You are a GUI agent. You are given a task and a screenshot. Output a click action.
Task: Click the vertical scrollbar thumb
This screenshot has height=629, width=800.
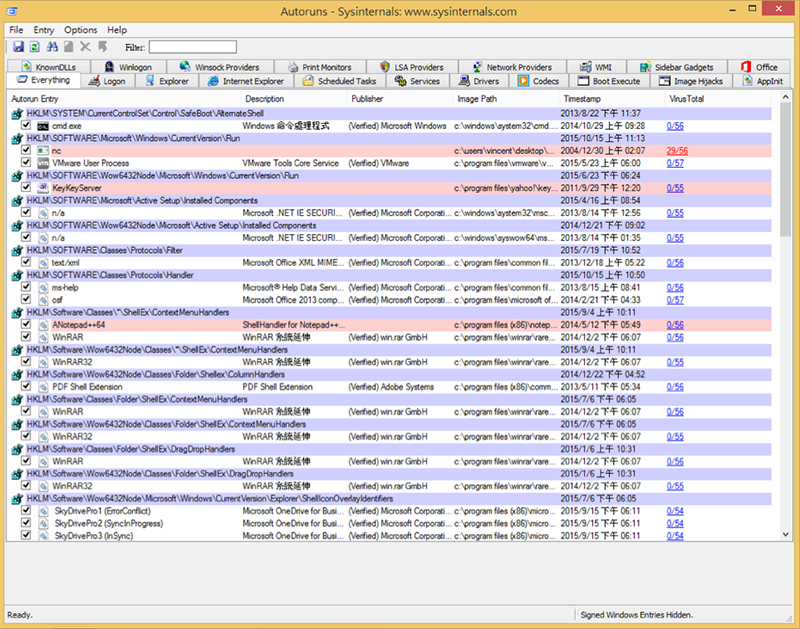[786, 170]
